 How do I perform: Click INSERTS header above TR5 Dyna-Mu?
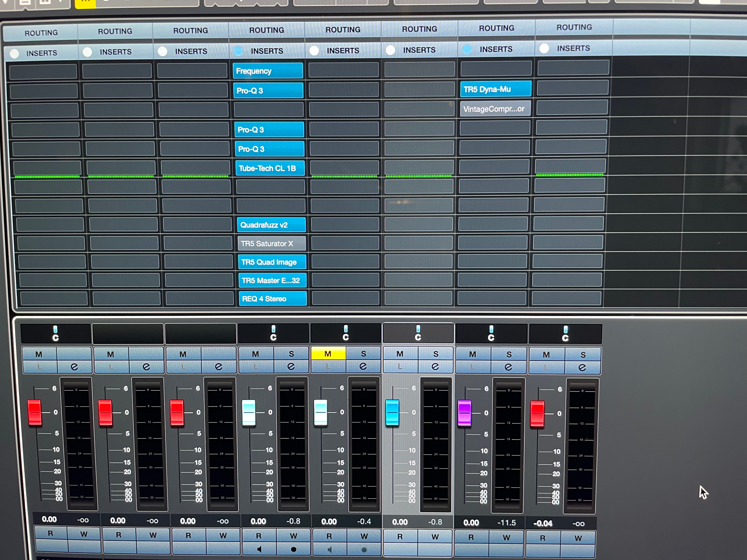tap(496, 49)
